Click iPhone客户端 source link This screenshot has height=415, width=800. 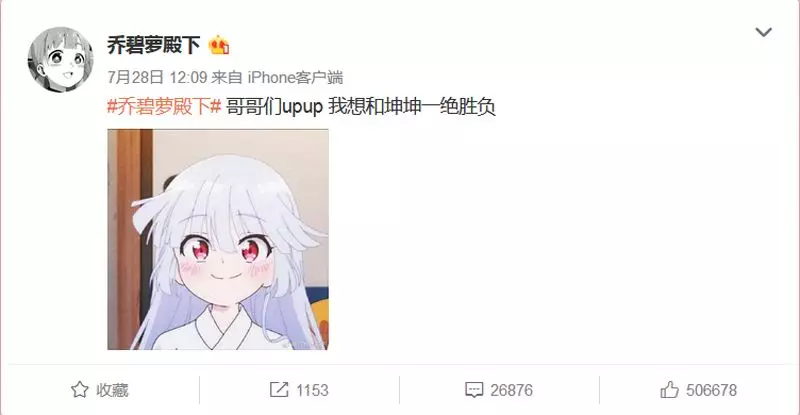[x=295, y=77]
